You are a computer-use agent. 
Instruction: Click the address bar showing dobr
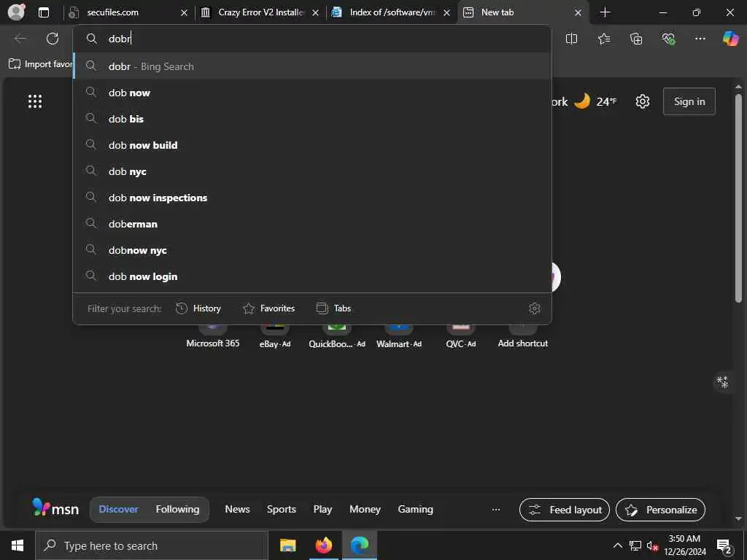click(x=312, y=39)
